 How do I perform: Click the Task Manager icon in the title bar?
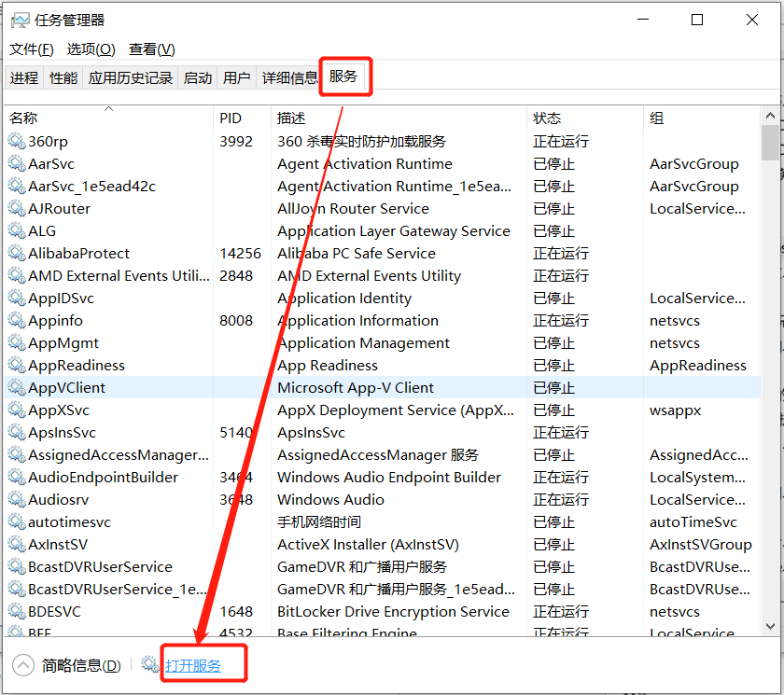click(x=19, y=19)
